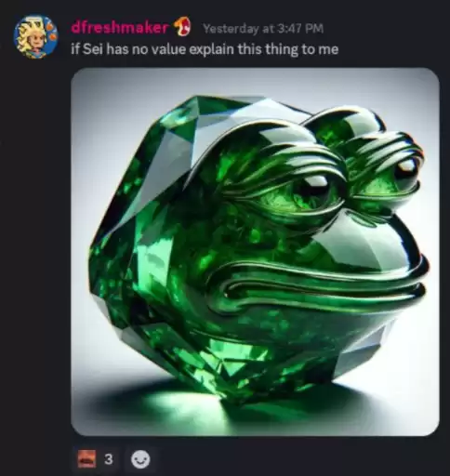This screenshot has height=476, width=450.
Task: Open the green gem frog image
Action: pos(255,252)
